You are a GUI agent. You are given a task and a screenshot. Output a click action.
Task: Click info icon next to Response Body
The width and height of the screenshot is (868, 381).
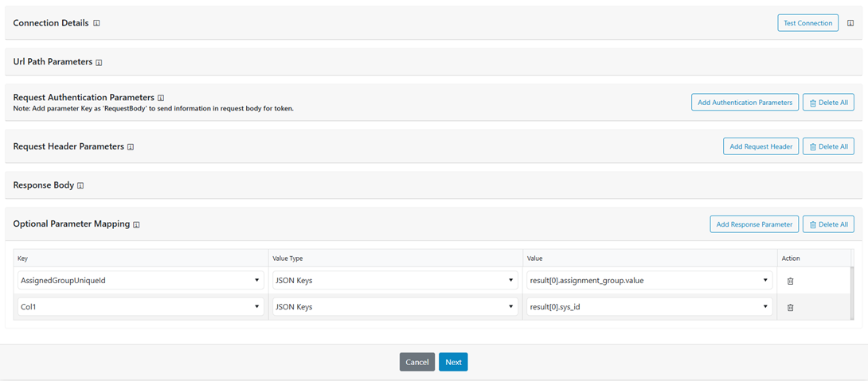(x=80, y=185)
